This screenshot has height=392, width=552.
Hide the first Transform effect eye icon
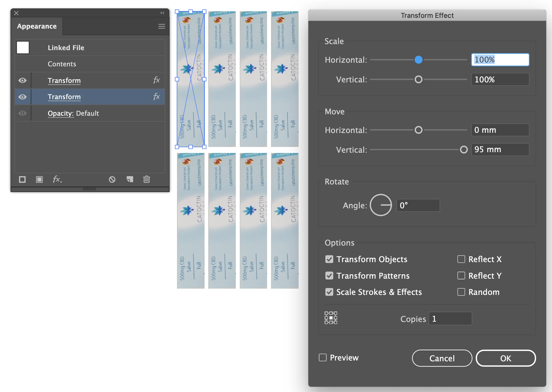pos(23,80)
